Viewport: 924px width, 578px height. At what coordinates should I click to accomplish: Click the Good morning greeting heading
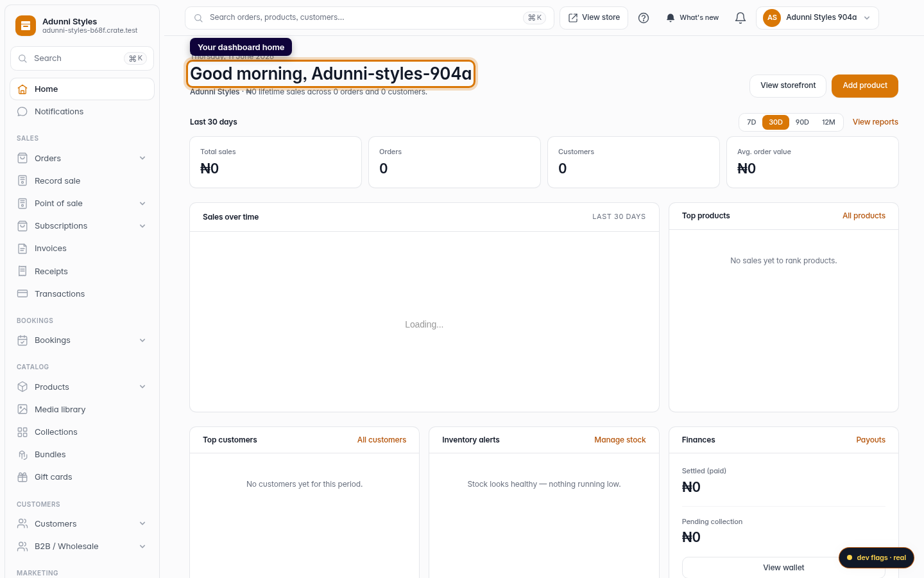(331, 74)
